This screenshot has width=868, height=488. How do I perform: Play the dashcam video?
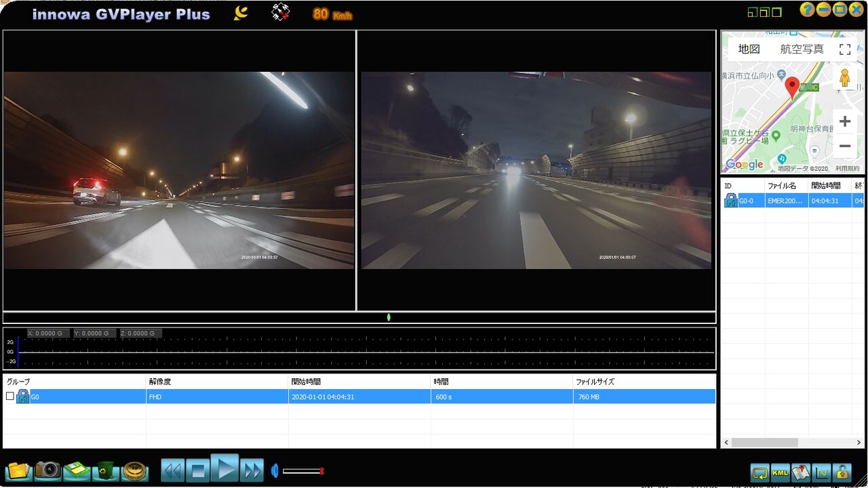(x=224, y=468)
